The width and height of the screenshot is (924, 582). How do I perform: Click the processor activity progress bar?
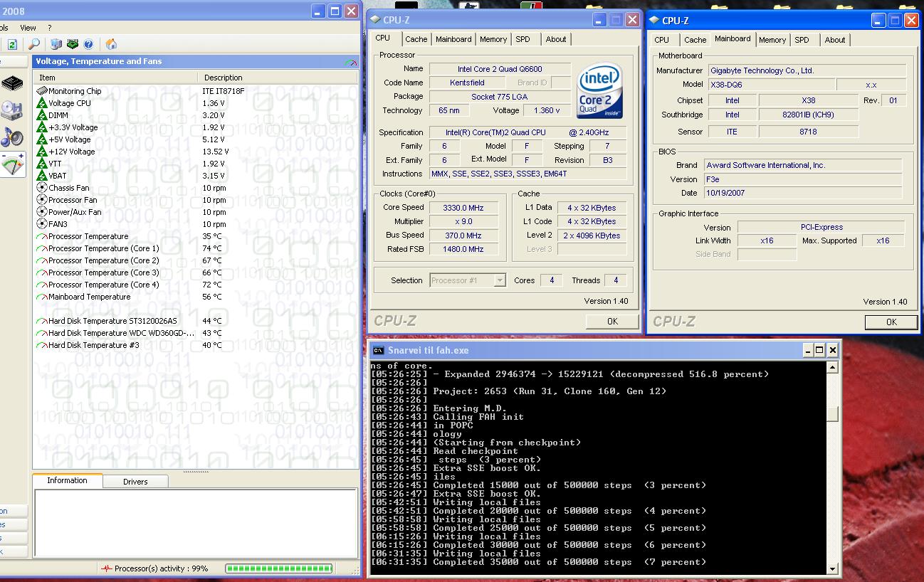tap(279, 568)
